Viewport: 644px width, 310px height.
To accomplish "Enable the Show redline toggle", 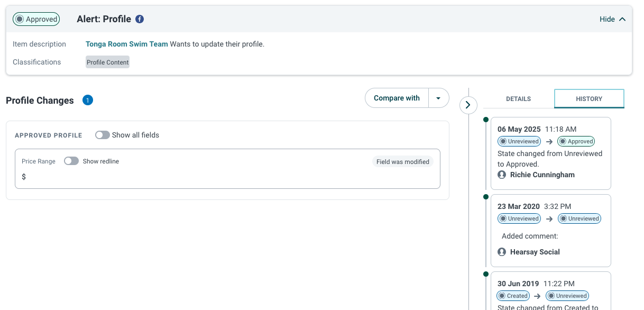I will (x=71, y=161).
